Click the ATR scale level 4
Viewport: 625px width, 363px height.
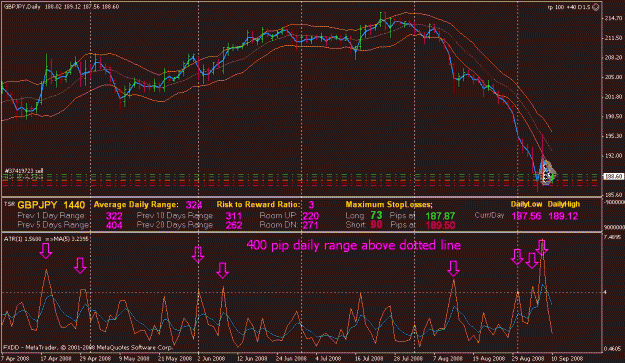[605, 292]
